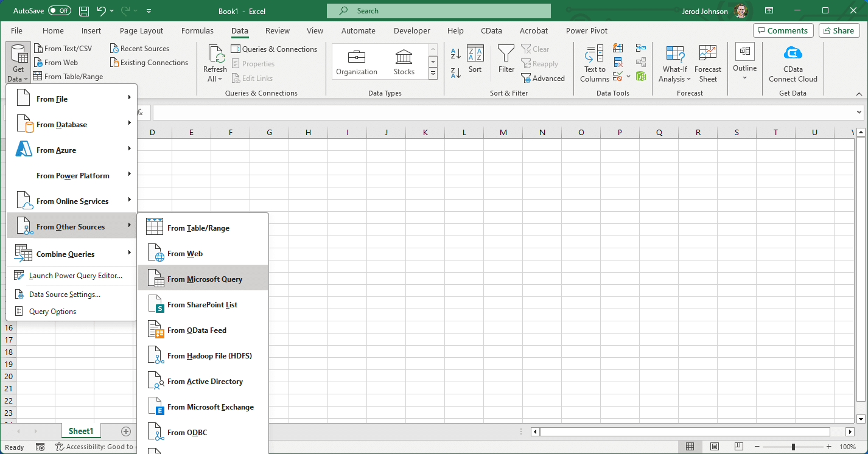Open What-If Analysis
Viewport: 868px width, 454px height.
click(x=675, y=63)
